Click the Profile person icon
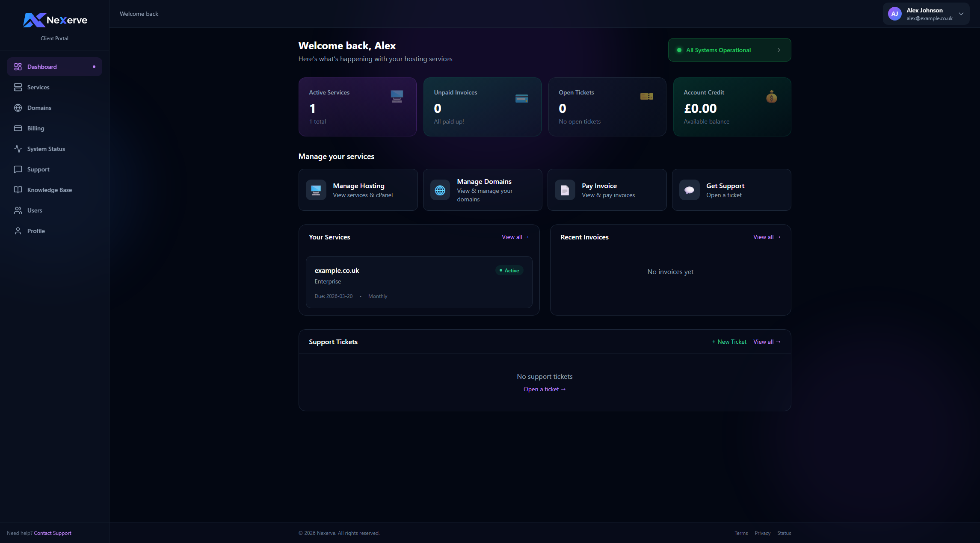The width and height of the screenshot is (980, 543). pos(18,231)
